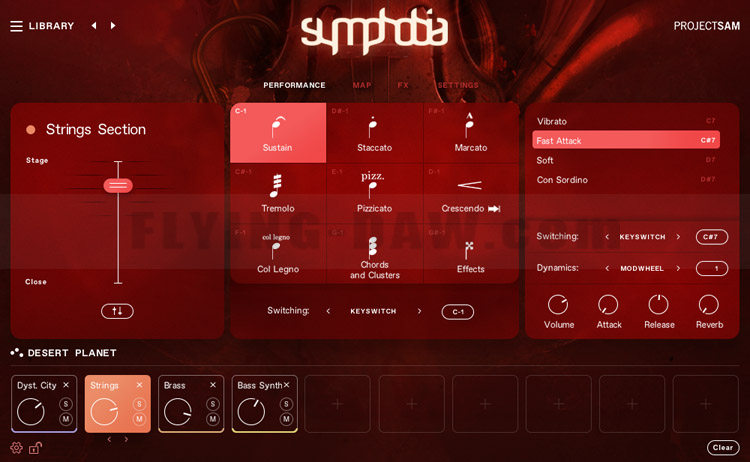Select the Tremolo articulation
This screenshot has width=750, height=462.
coord(278,193)
